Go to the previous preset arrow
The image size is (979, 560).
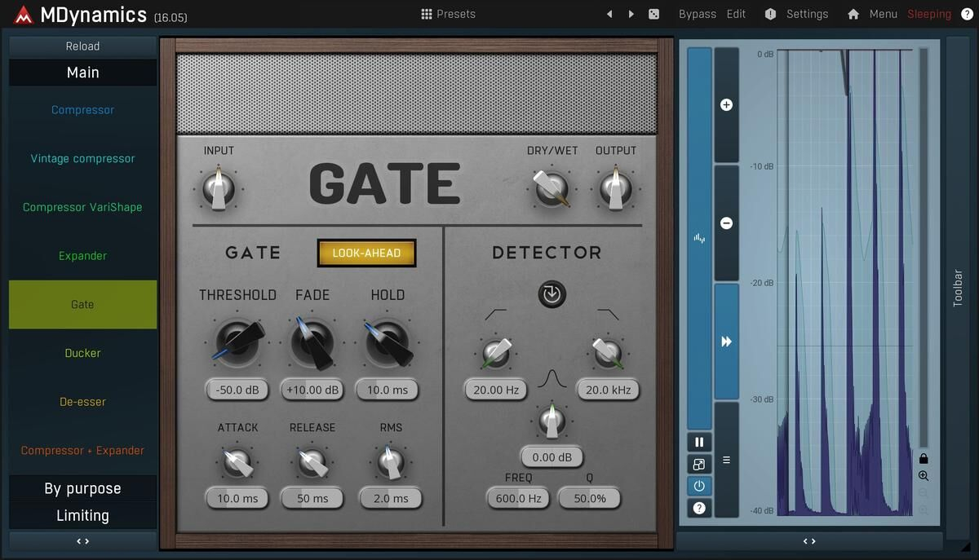pyautogui.click(x=609, y=14)
